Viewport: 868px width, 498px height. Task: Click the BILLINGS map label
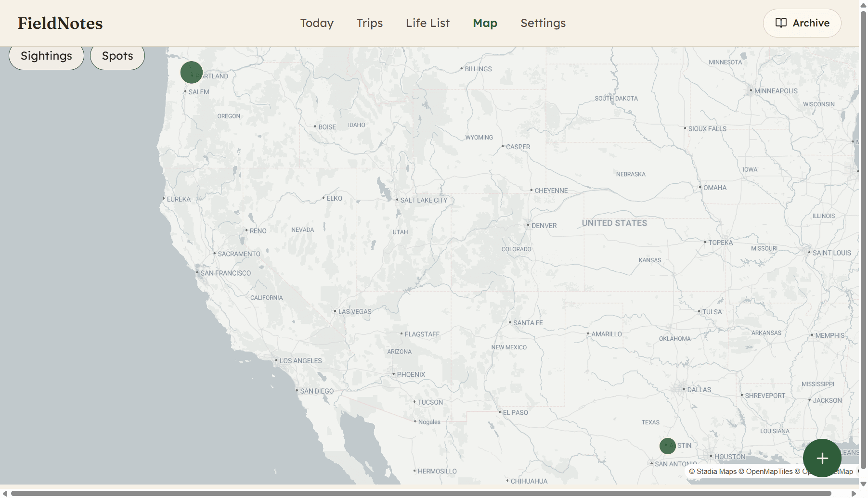[479, 69]
